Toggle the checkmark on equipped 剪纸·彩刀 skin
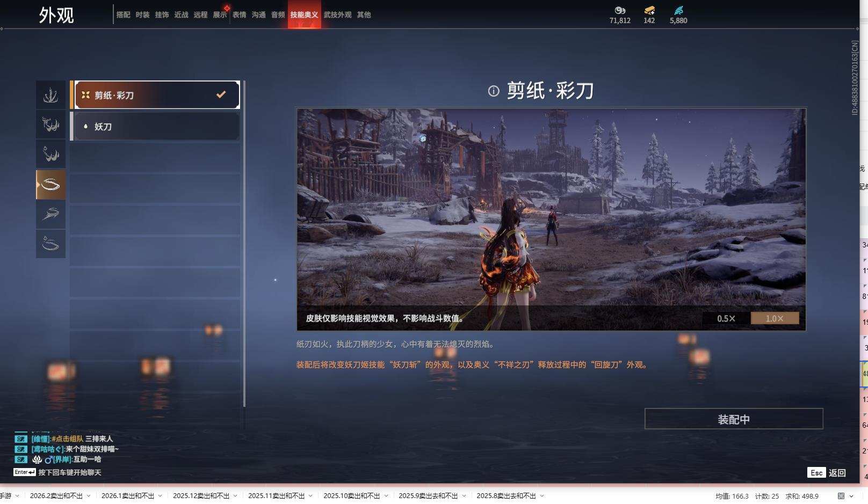This screenshot has width=868, height=504. [x=220, y=94]
